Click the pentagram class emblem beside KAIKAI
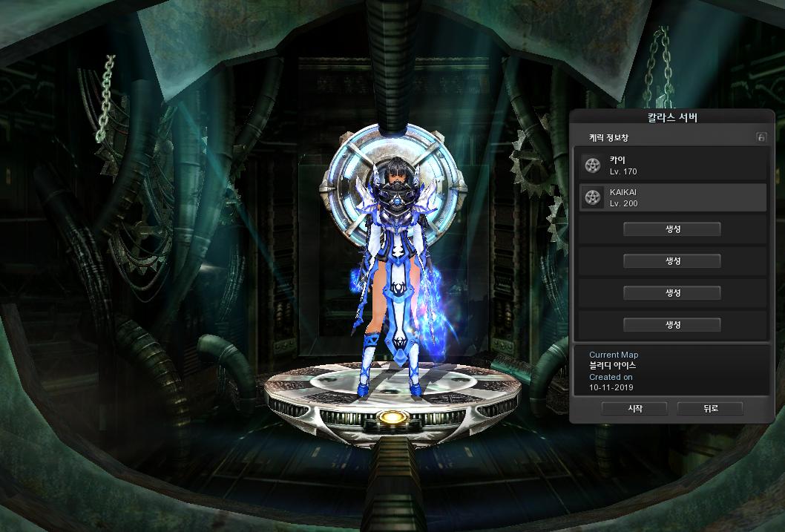Image resolution: width=785 pixels, height=532 pixels. coord(592,197)
